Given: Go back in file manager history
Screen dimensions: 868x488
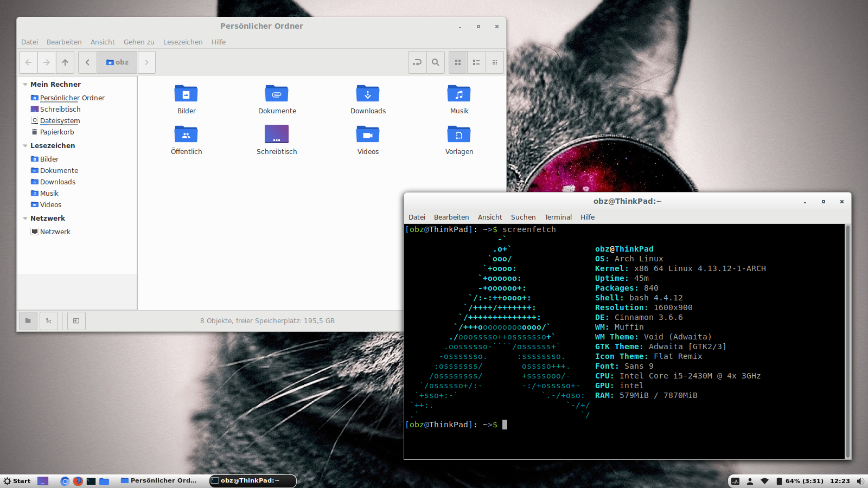Looking at the screenshot, I should coord(28,62).
